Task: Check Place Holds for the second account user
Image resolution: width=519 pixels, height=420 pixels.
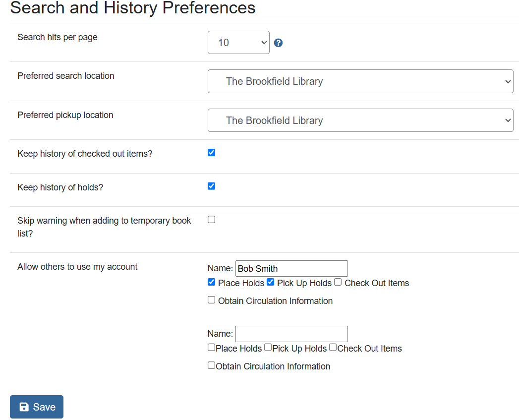Action: tap(211, 347)
